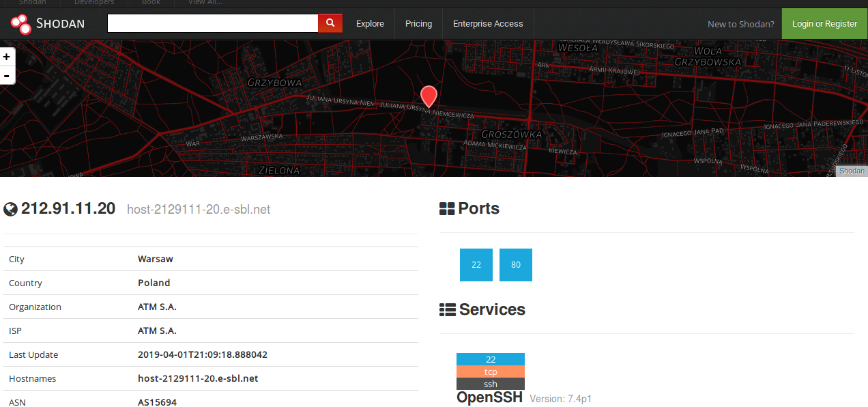The height and width of the screenshot is (407, 868).
Task: Click the Hostnames row label
Action: pyautogui.click(x=32, y=379)
